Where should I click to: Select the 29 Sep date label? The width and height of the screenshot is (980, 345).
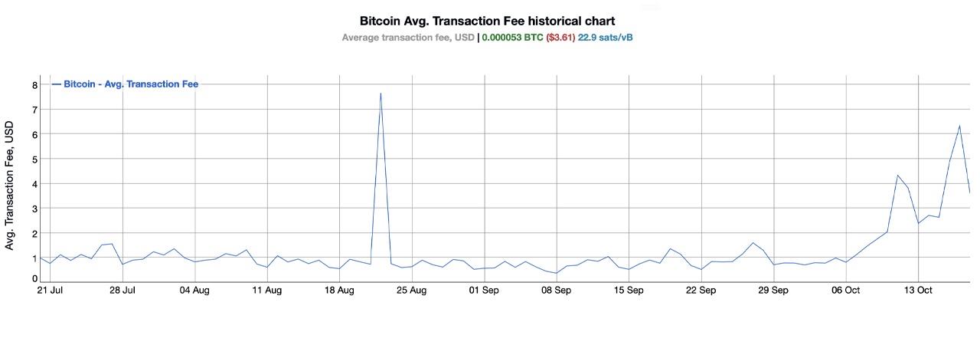point(773,291)
